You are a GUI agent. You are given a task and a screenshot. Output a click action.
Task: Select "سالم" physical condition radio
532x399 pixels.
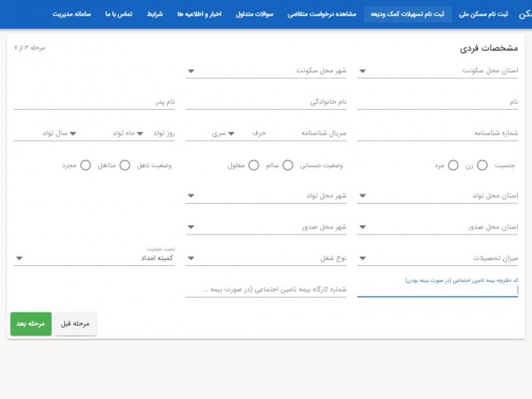click(x=288, y=165)
